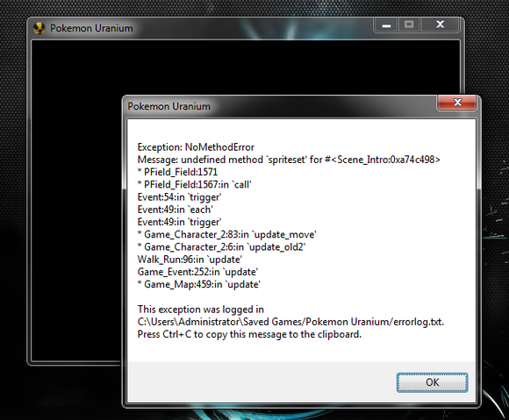This screenshot has height=420, width=509.
Task: Click the Game_Map:459 in 'update' line
Action: click(x=198, y=284)
